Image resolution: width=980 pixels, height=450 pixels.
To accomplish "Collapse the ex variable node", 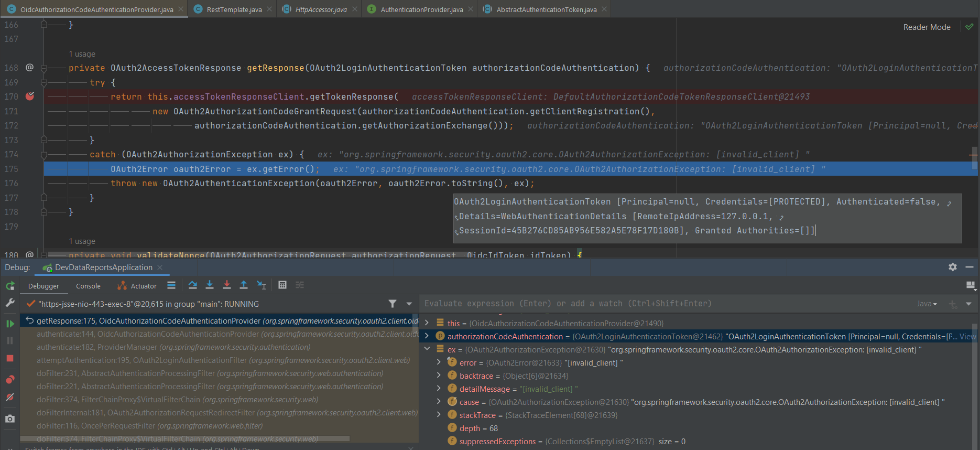I will 427,349.
